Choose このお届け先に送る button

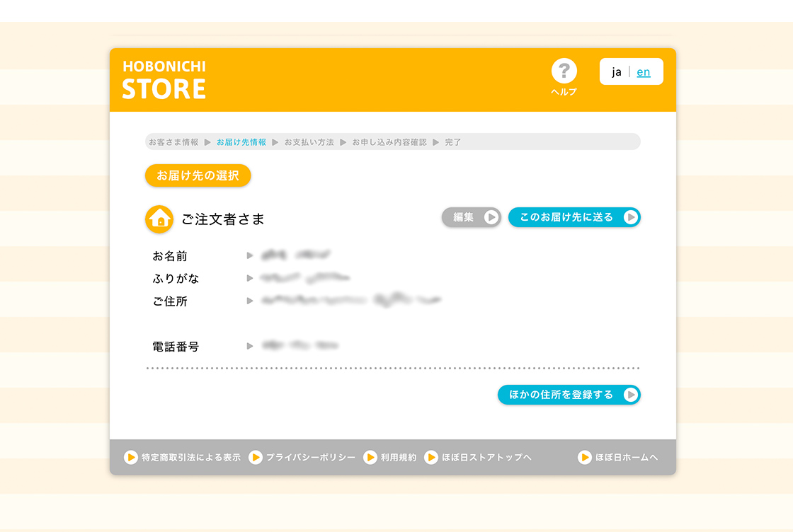pyautogui.click(x=574, y=217)
